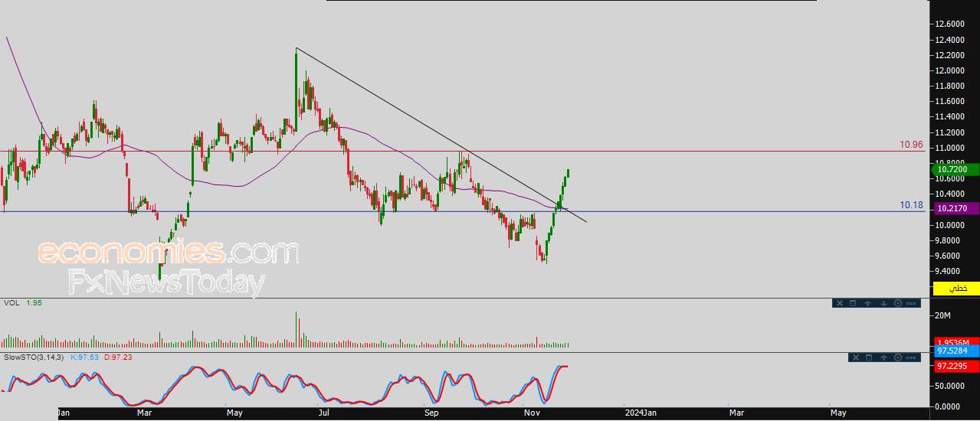
Task: Select the green 10.7200 current price label
Action: 955,169
